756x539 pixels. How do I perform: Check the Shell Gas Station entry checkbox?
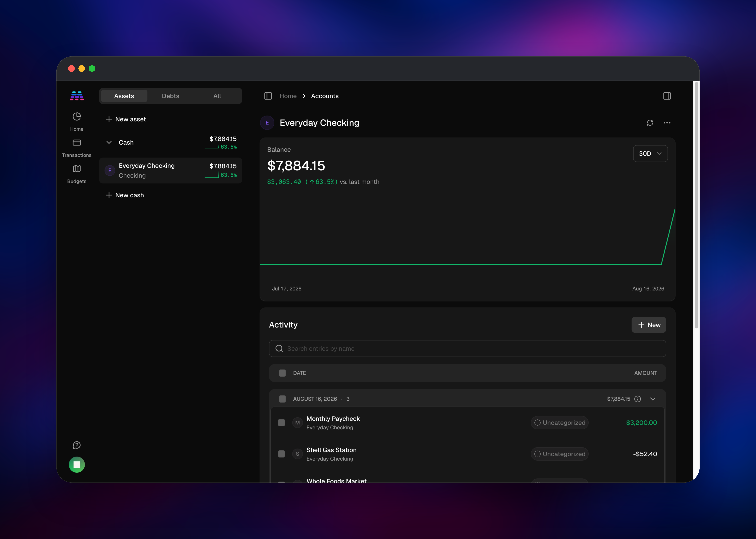(x=282, y=454)
